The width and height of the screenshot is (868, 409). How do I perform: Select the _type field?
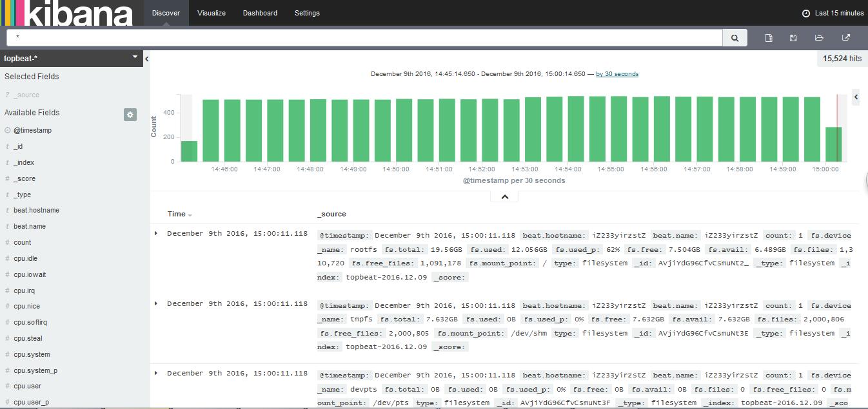(22, 195)
